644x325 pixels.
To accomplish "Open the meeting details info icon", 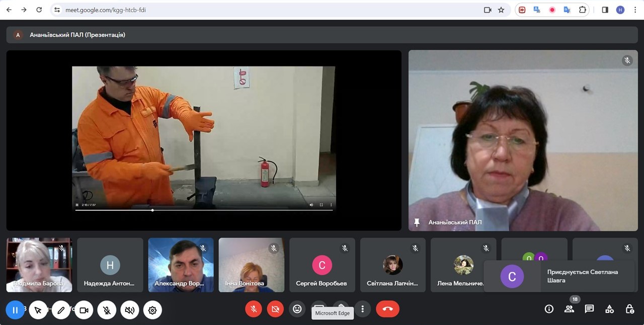I will 549,309.
